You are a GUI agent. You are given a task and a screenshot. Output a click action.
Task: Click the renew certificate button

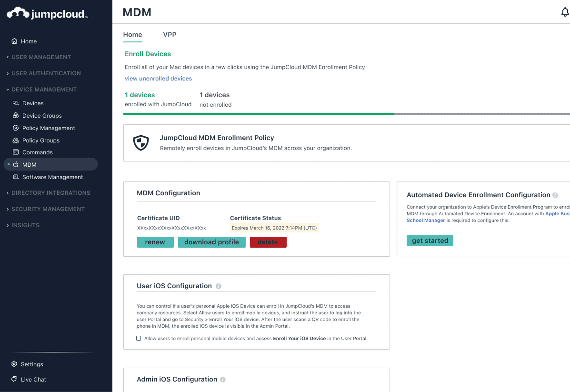point(155,242)
